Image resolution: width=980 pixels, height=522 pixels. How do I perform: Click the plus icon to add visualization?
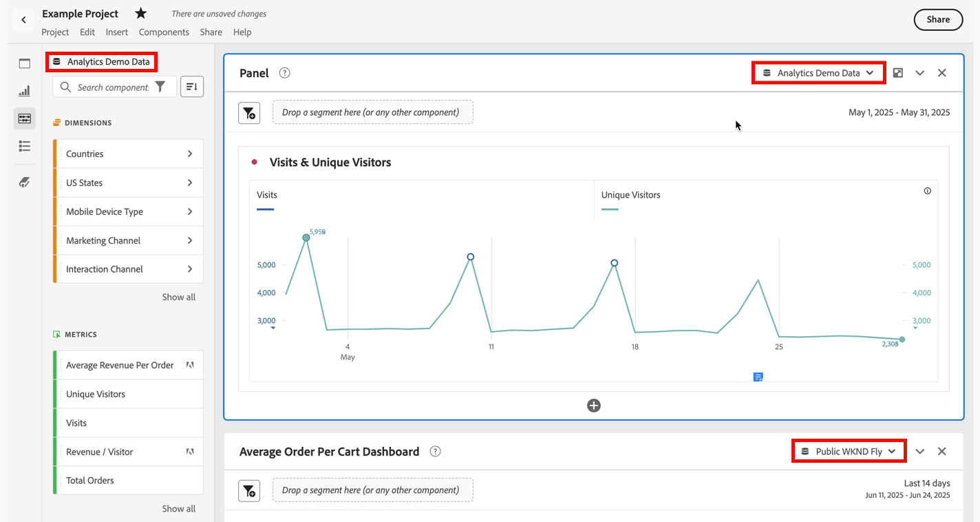click(594, 406)
